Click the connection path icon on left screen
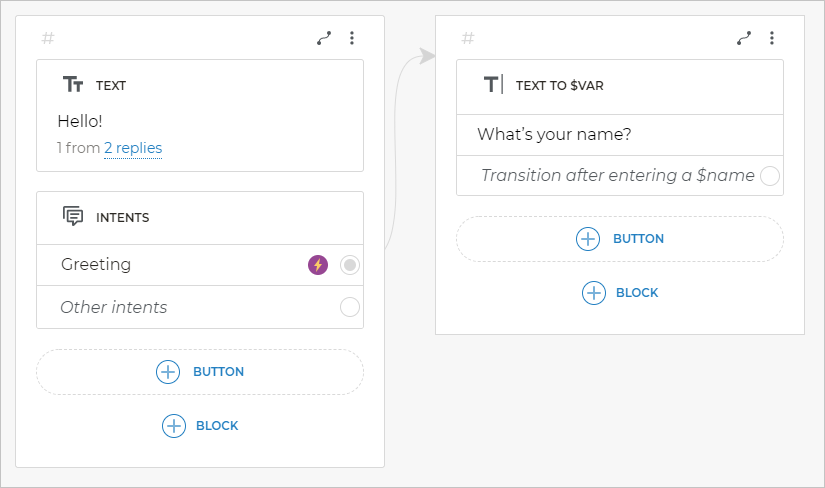The image size is (825, 488). [x=324, y=38]
